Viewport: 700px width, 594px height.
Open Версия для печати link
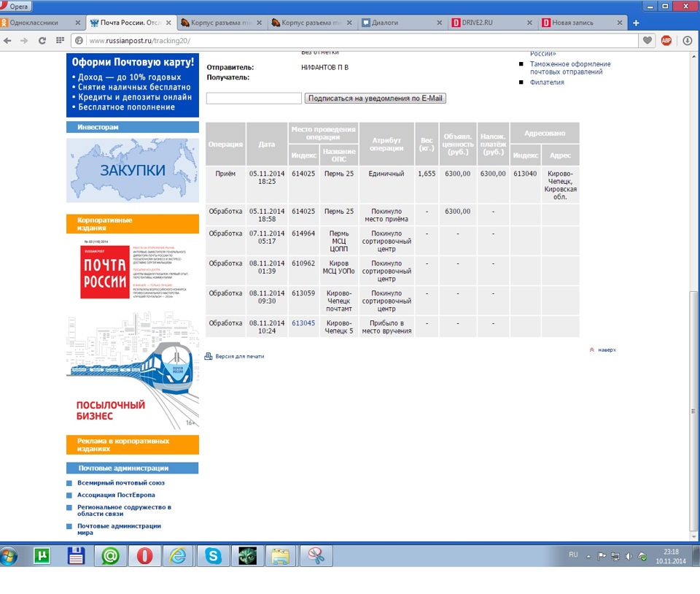pyautogui.click(x=240, y=356)
